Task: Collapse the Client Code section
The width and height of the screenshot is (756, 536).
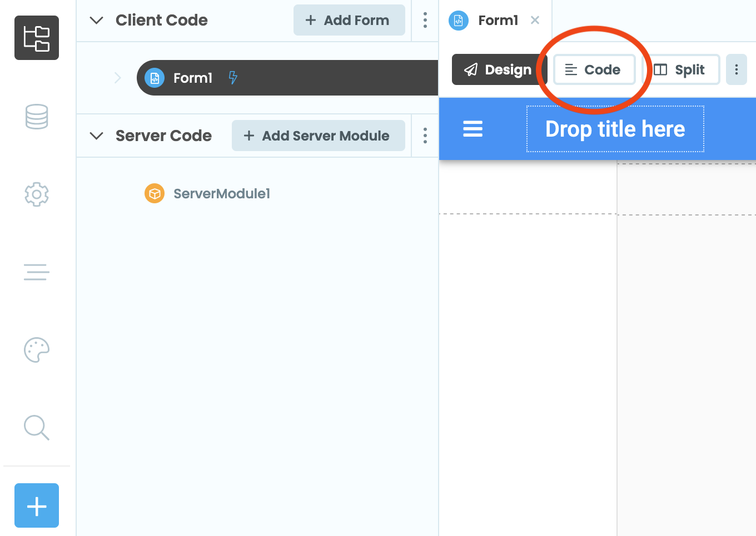Action: pos(96,20)
